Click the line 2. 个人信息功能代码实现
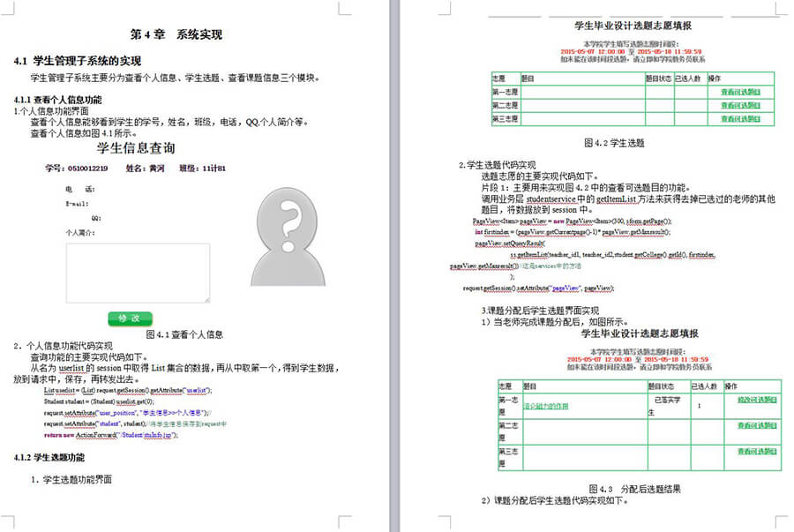This screenshot has height=532, width=794. click(64, 346)
